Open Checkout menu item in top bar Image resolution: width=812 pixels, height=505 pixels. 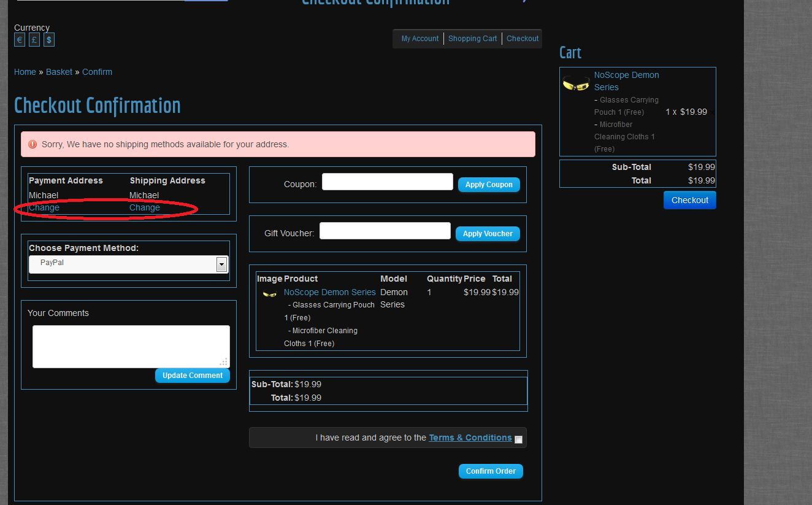523,39
